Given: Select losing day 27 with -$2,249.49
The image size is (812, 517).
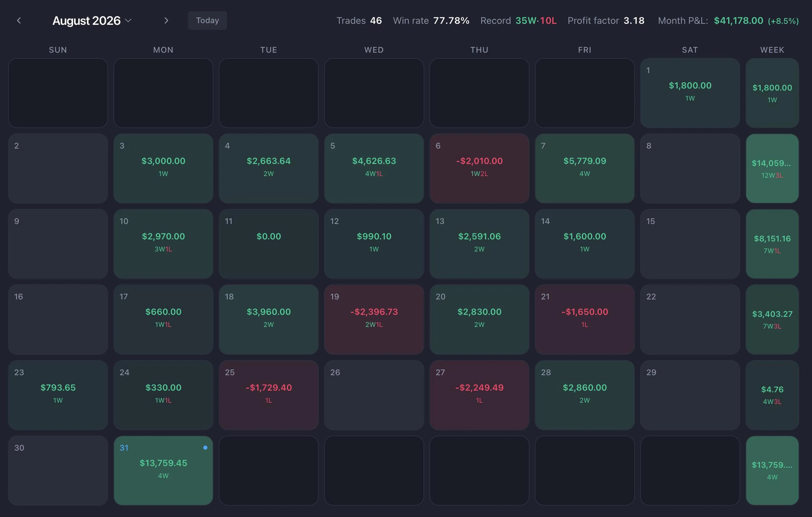Looking at the screenshot, I should pyautogui.click(x=479, y=395).
